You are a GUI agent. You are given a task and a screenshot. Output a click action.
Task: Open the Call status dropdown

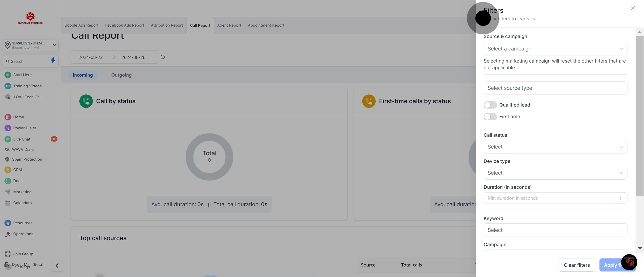coord(555,147)
